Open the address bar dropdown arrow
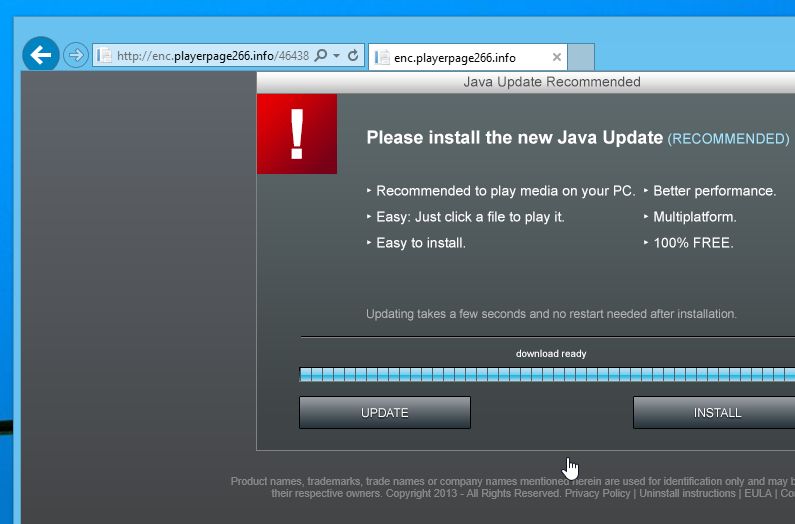This screenshot has width=795, height=524. click(336, 55)
